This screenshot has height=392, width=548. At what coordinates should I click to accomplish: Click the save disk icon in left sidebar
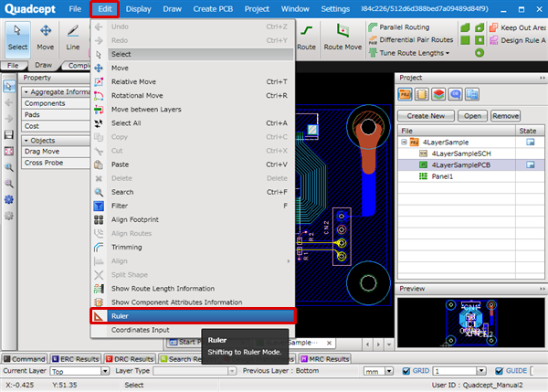pos(9,134)
